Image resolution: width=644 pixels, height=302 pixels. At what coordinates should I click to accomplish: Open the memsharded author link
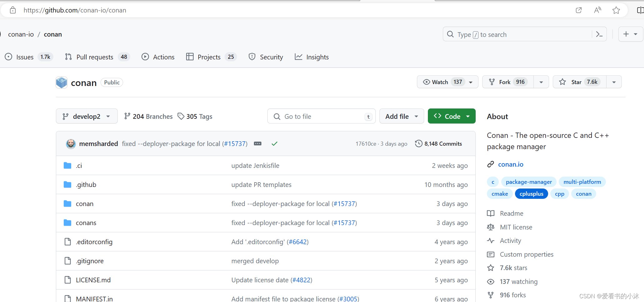coord(98,143)
